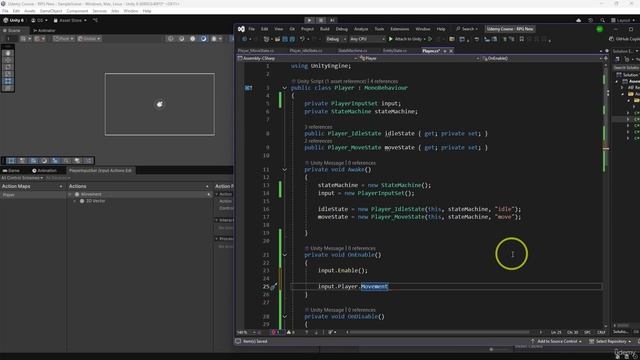Click the Undo icon in Visual Studio toolbar
The image size is (640, 360).
302,39
